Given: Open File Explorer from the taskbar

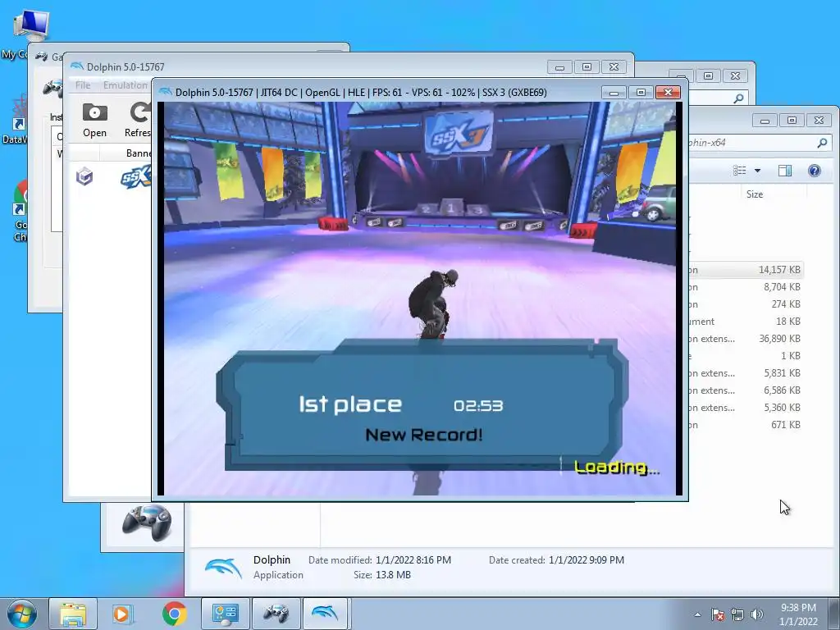Looking at the screenshot, I should (x=73, y=614).
